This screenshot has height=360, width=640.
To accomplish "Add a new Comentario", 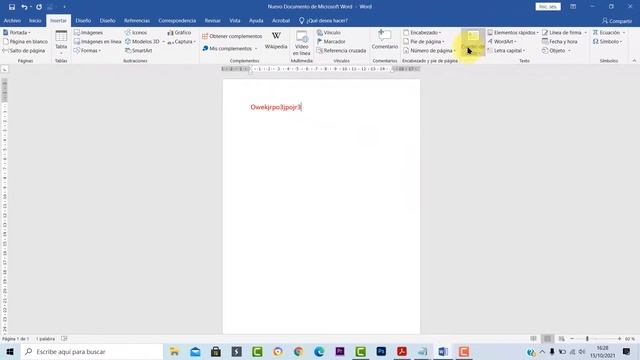I will [x=384, y=40].
